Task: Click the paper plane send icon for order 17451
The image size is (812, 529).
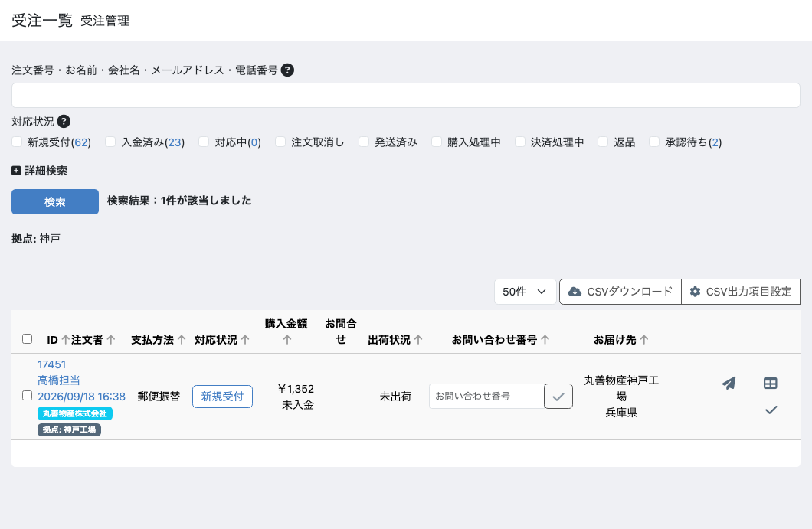Action: click(729, 383)
